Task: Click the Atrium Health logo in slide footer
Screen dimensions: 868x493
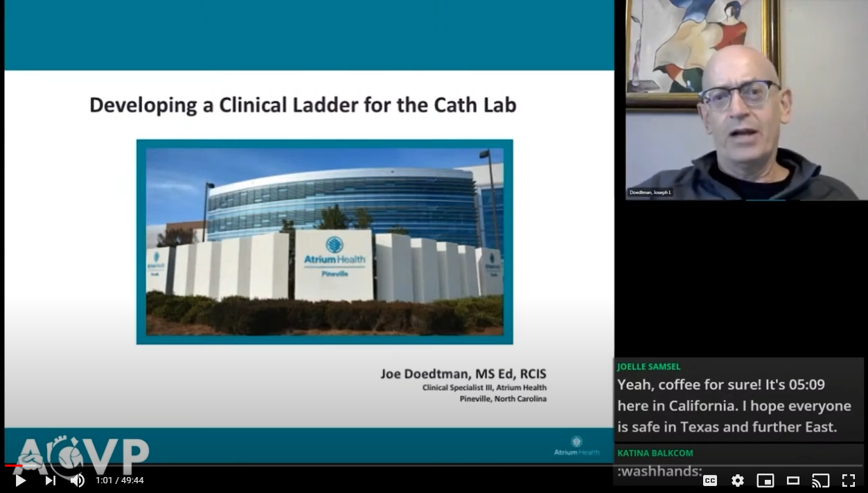Action: (576, 446)
